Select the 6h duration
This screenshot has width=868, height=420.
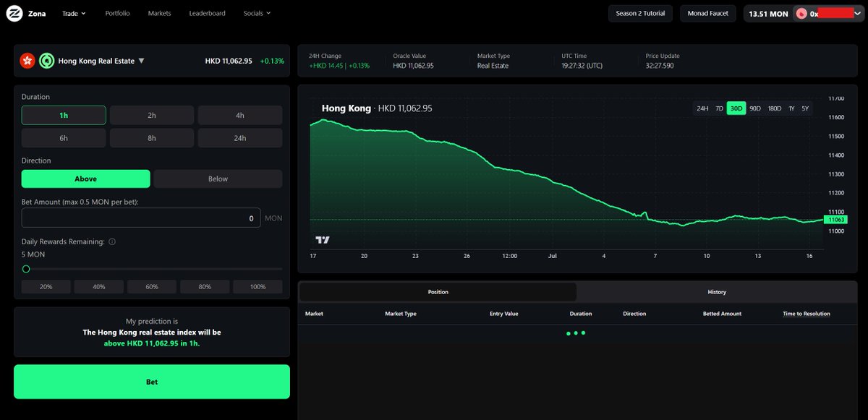point(64,138)
